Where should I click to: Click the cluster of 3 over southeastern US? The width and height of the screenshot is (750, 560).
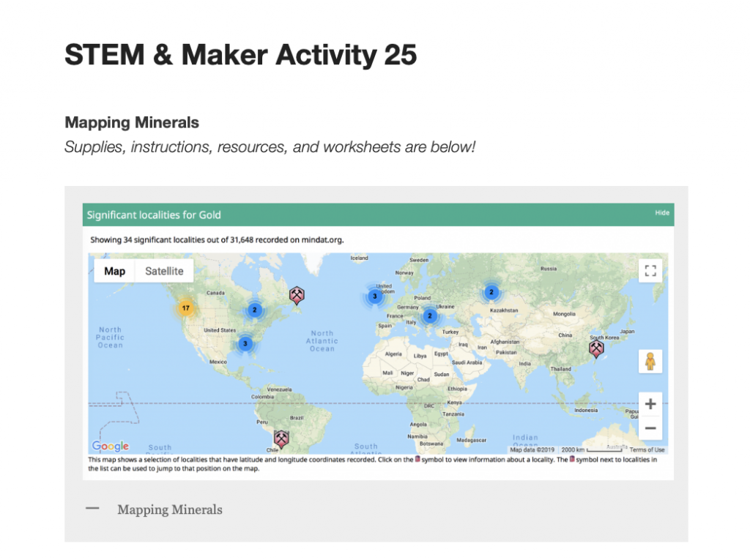pos(245,343)
